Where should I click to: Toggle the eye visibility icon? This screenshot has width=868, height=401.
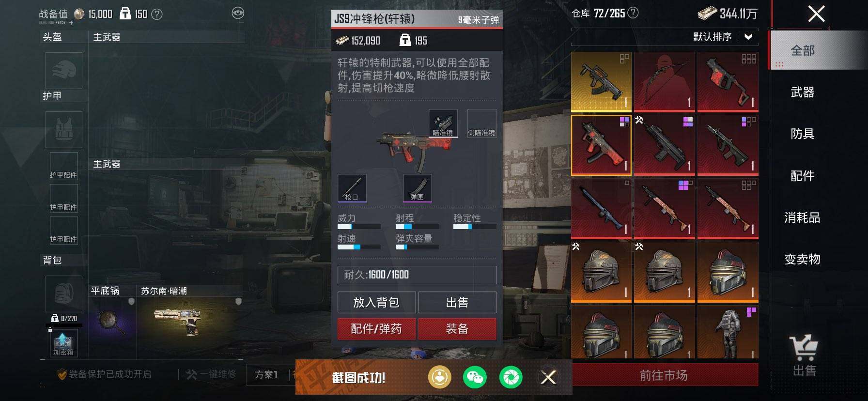coord(238,13)
